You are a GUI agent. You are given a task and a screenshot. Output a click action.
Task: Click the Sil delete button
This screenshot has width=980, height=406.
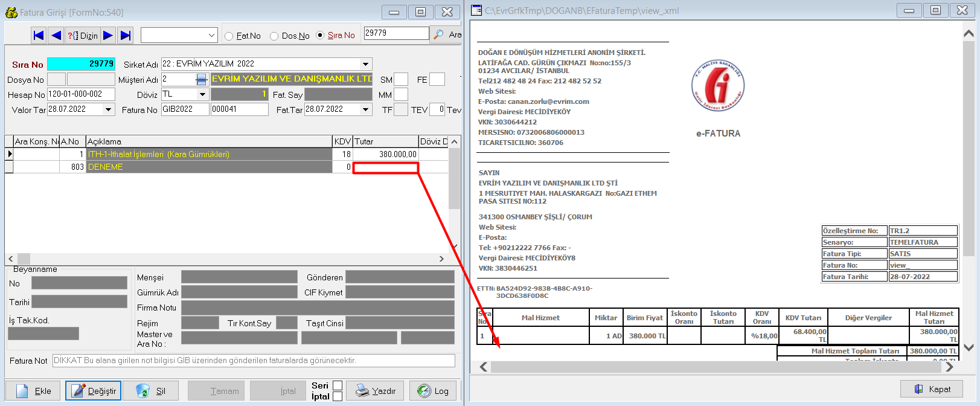(151, 391)
